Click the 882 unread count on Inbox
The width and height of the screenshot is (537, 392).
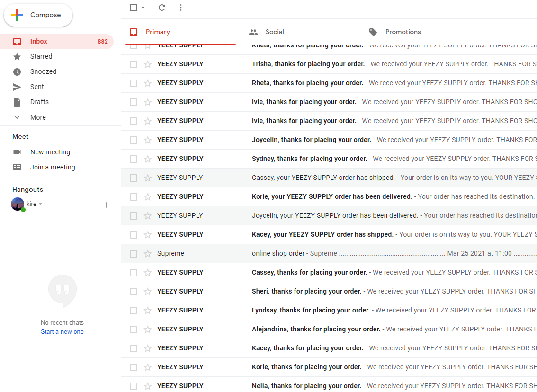click(x=103, y=42)
